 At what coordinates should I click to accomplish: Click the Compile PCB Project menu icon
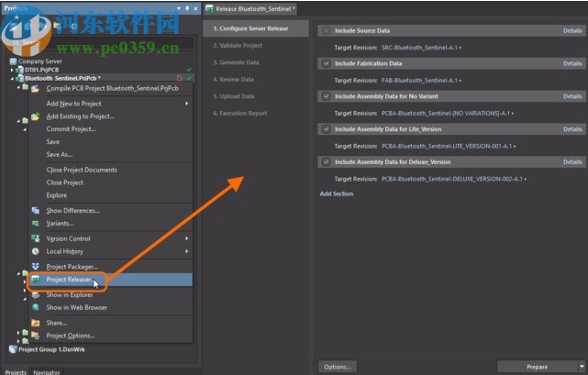(x=35, y=89)
